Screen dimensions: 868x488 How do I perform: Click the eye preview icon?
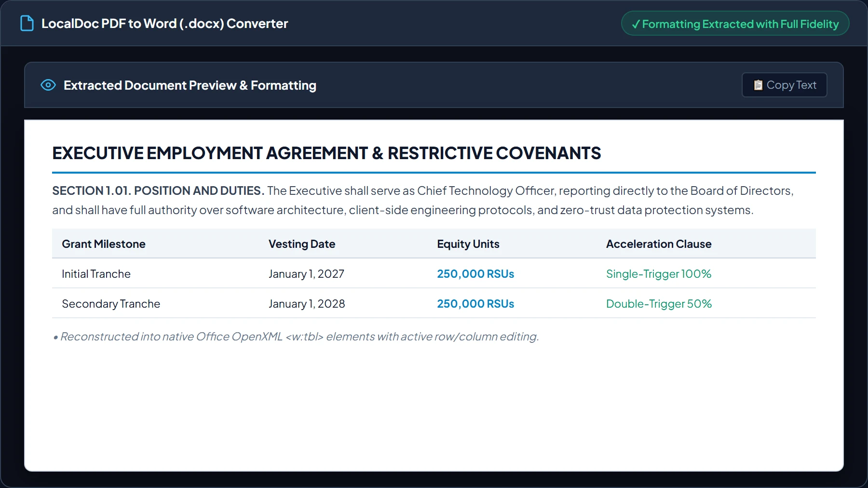coord(48,85)
